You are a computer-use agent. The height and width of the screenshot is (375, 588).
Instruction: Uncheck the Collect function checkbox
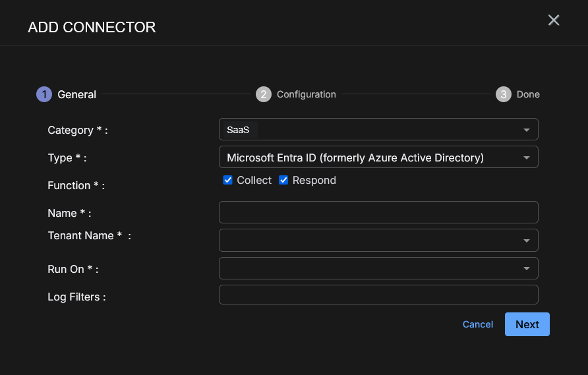click(228, 180)
